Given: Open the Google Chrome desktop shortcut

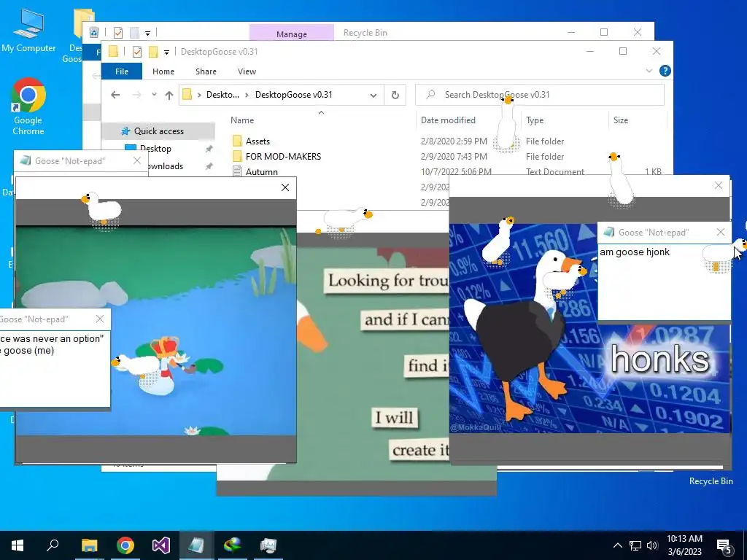Looking at the screenshot, I should 28,106.
